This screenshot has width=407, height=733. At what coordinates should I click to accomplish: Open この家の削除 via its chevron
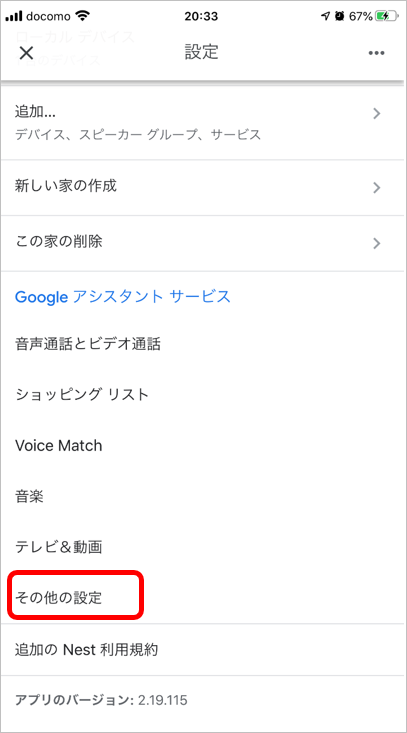coord(377,244)
